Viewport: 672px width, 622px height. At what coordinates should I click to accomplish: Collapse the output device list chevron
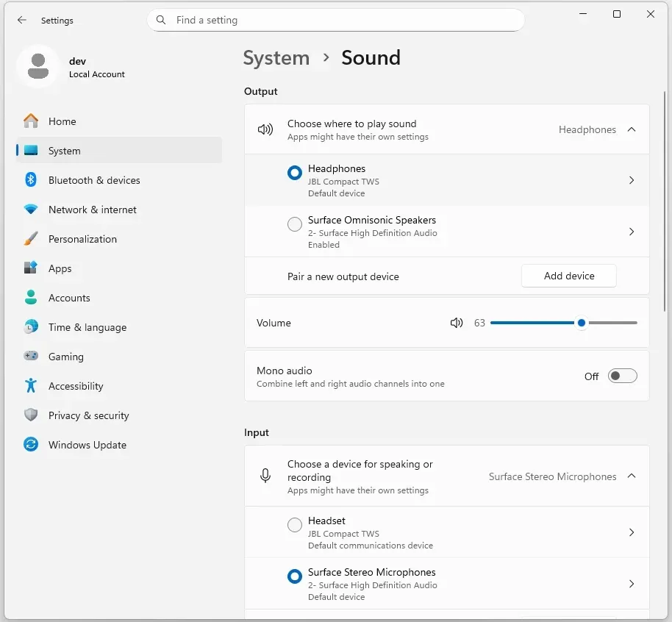click(632, 129)
